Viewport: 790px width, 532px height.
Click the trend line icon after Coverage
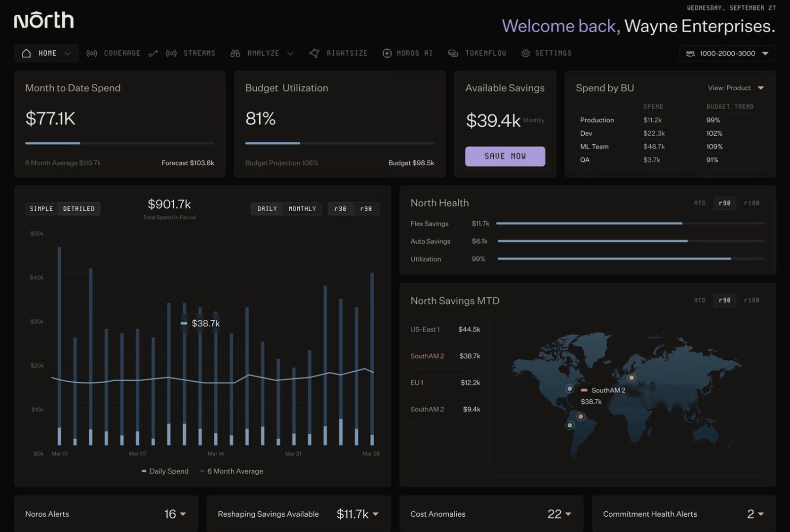(153, 53)
